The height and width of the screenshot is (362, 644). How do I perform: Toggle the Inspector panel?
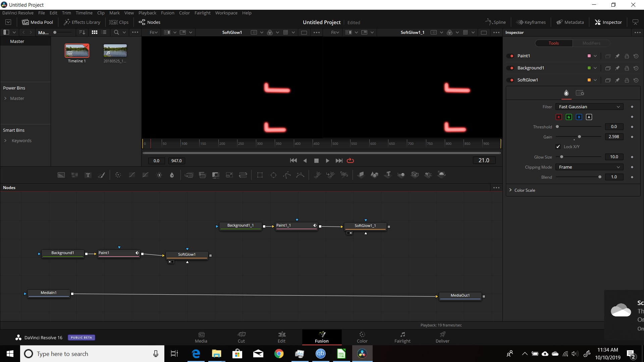coord(608,22)
